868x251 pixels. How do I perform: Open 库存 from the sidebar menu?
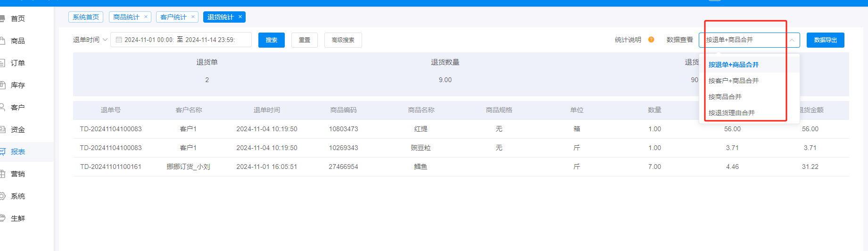pos(18,85)
